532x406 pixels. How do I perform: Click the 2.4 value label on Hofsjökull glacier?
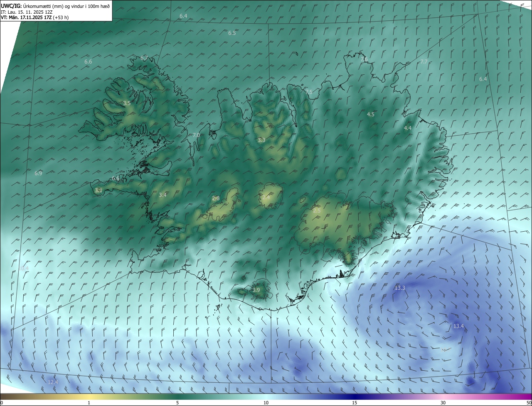266,197
